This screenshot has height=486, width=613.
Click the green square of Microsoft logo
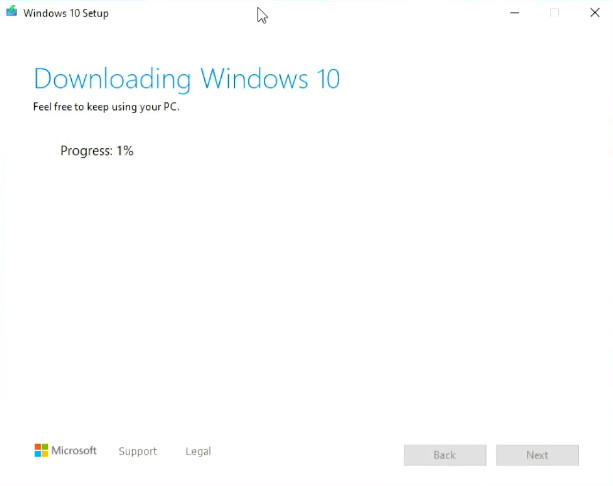(45, 448)
